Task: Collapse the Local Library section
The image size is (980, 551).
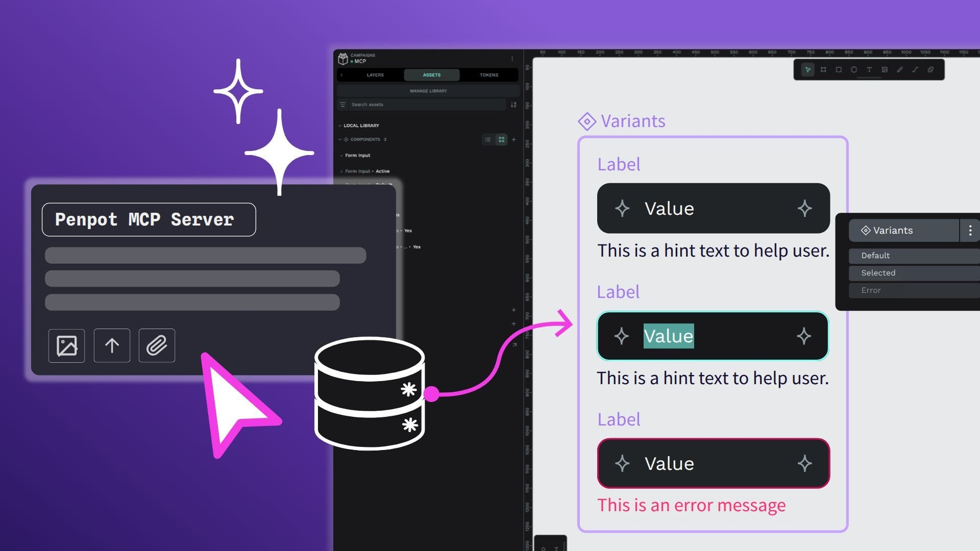Action: click(340, 126)
